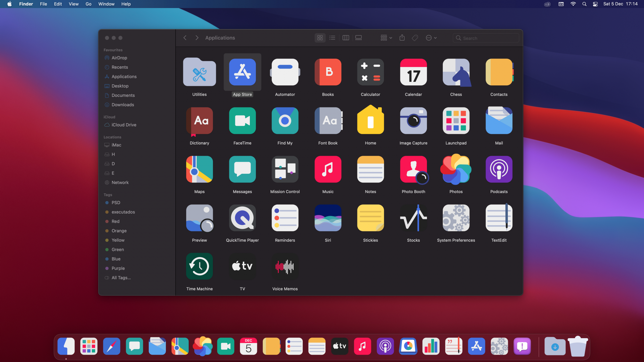The width and height of the screenshot is (644, 362).
Task: Click the Share toolbar icon
Action: pyautogui.click(x=402, y=38)
